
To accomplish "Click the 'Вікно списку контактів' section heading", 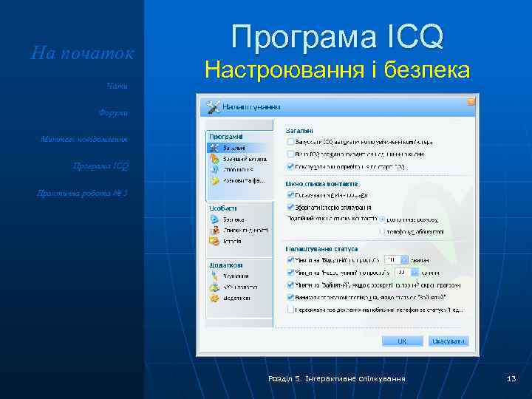I will (x=321, y=184).
